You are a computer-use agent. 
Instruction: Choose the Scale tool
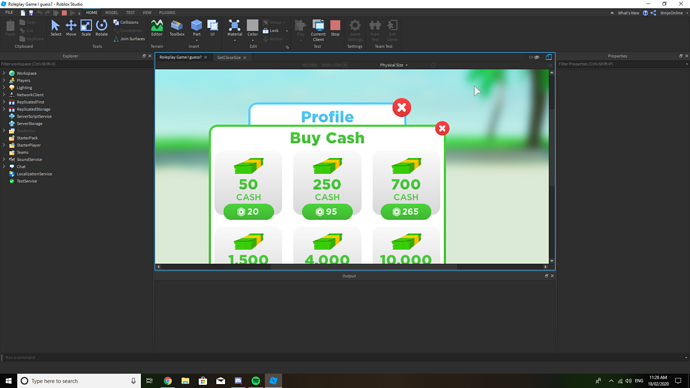(86, 28)
